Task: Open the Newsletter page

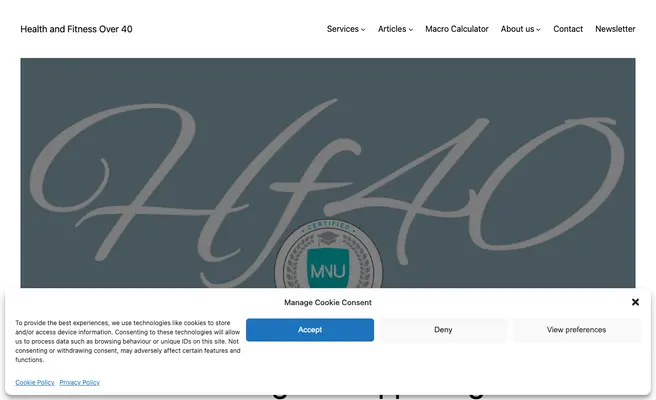Action: [x=615, y=29]
